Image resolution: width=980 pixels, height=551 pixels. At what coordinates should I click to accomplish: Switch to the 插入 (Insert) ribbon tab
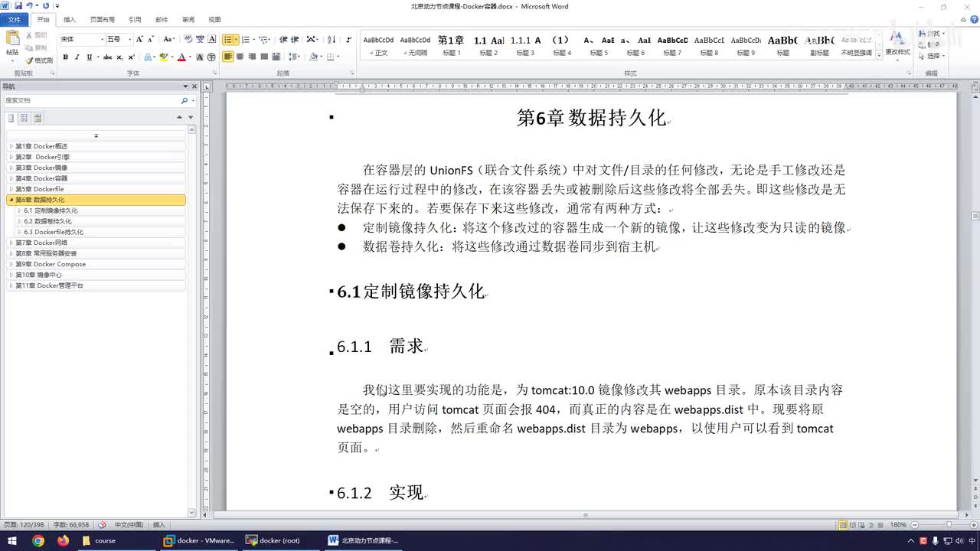click(x=70, y=19)
